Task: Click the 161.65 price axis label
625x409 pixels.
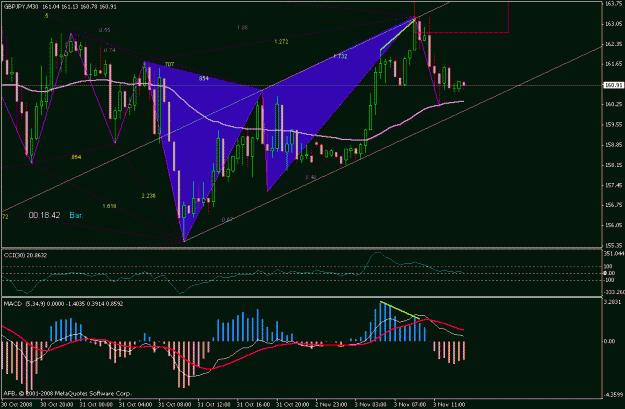Action: (x=611, y=64)
